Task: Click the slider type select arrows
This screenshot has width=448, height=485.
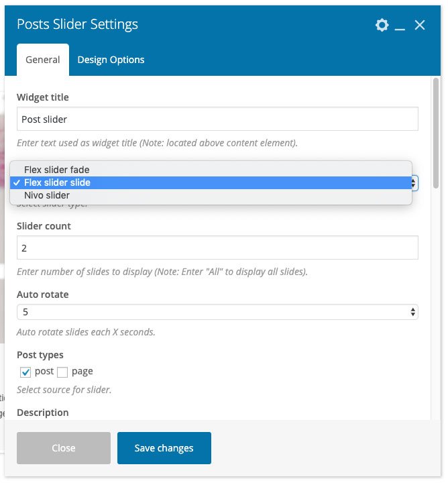Action: (413, 183)
